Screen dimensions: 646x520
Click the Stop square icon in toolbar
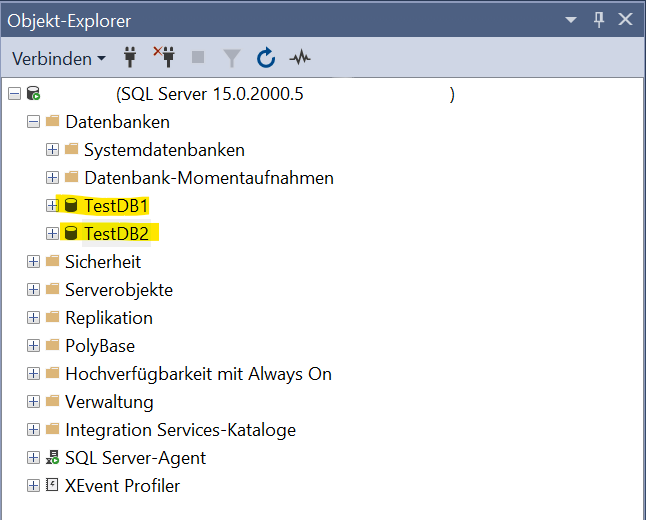click(198, 58)
